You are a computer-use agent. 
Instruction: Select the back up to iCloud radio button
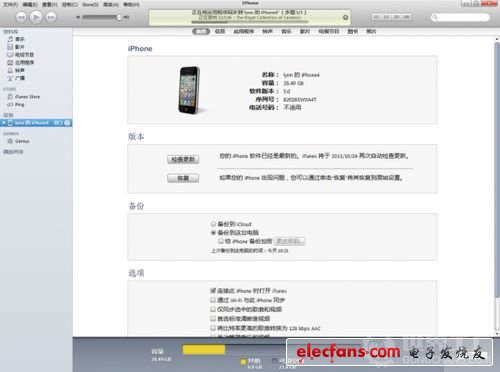pyautogui.click(x=213, y=224)
